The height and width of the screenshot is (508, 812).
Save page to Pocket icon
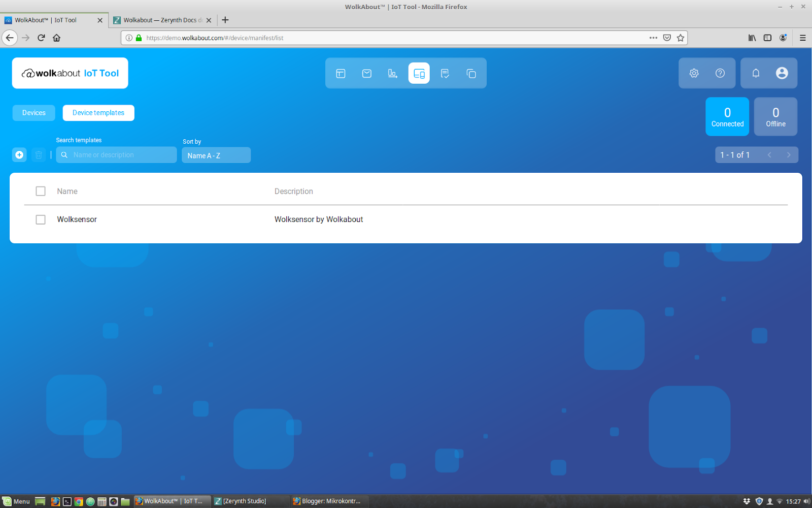(x=667, y=38)
